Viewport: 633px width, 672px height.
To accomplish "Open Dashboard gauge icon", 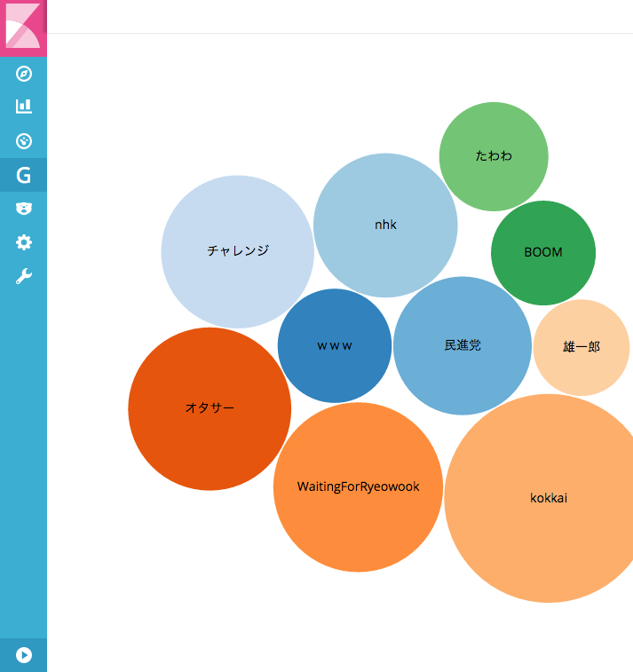I will (x=24, y=141).
